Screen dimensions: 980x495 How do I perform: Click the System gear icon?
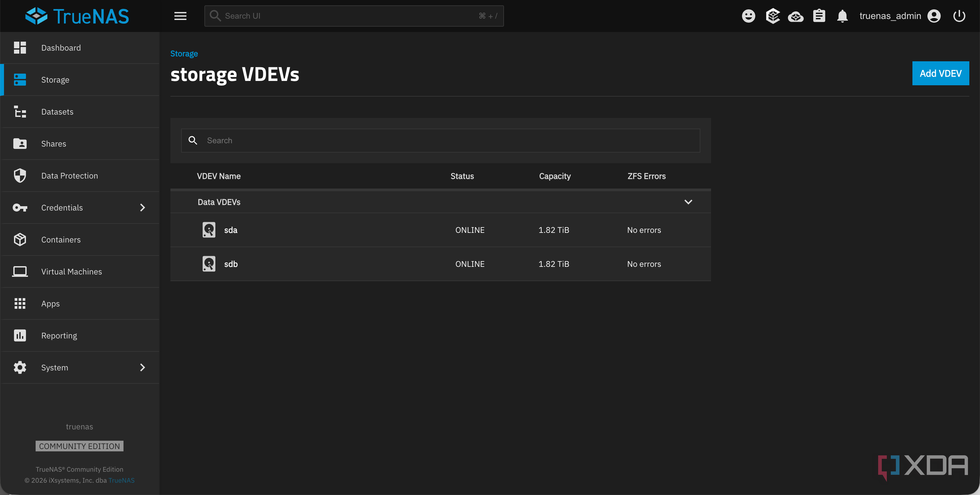click(20, 367)
